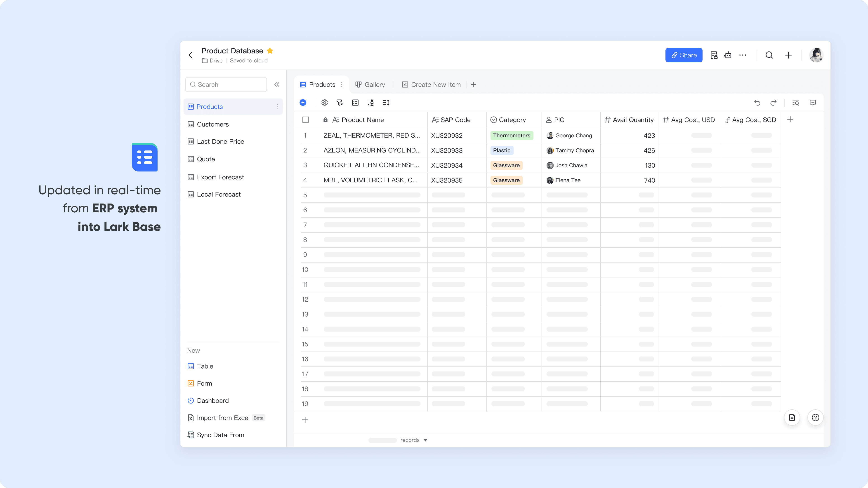Select the Glassware category tag on row 4
Viewport: 868px width, 488px height.
(506, 180)
